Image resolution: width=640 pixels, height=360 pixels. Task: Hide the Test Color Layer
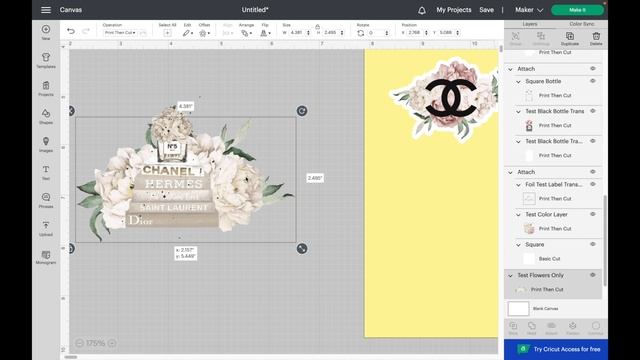click(x=593, y=214)
